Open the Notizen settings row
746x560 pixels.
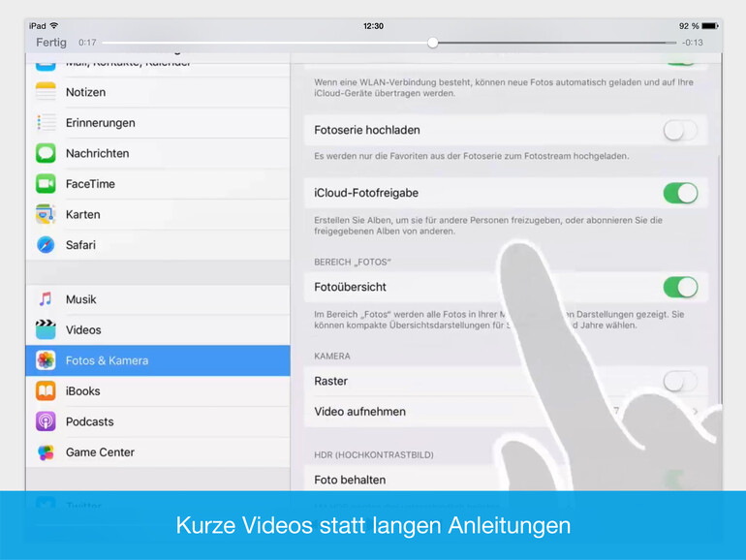(x=158, y=92)
